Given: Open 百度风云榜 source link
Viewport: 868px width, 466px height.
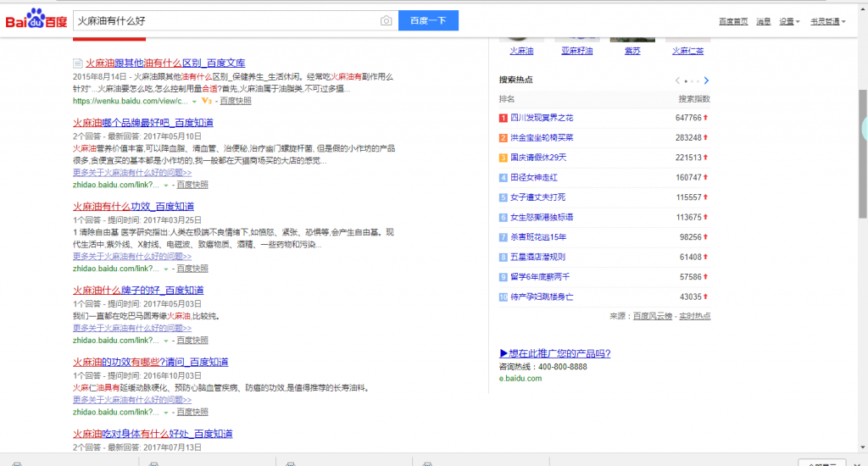Looking at the screenshot, I should [x=652, y=316].
